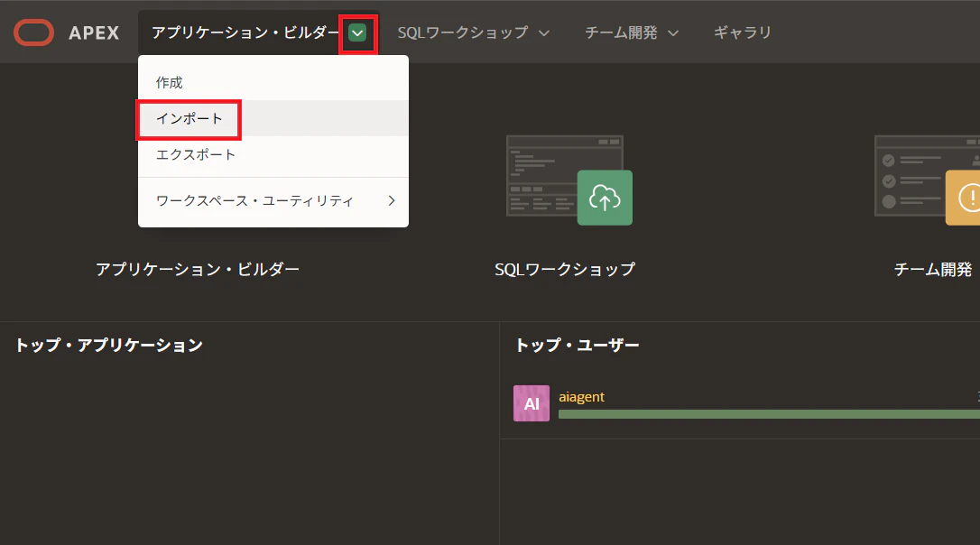This screenshot has width=980, height=545.
Task: Click the aiagent green activity bar
Action: click(769, 414)
